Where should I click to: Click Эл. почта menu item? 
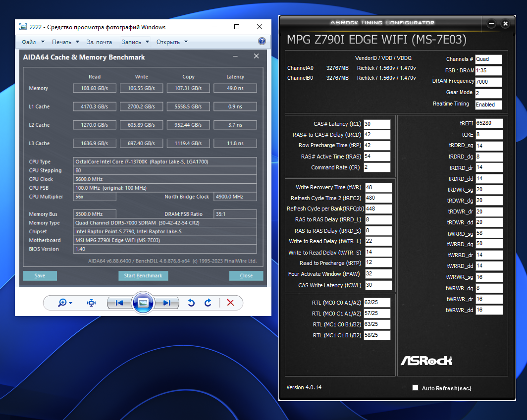tap(99, 42)
